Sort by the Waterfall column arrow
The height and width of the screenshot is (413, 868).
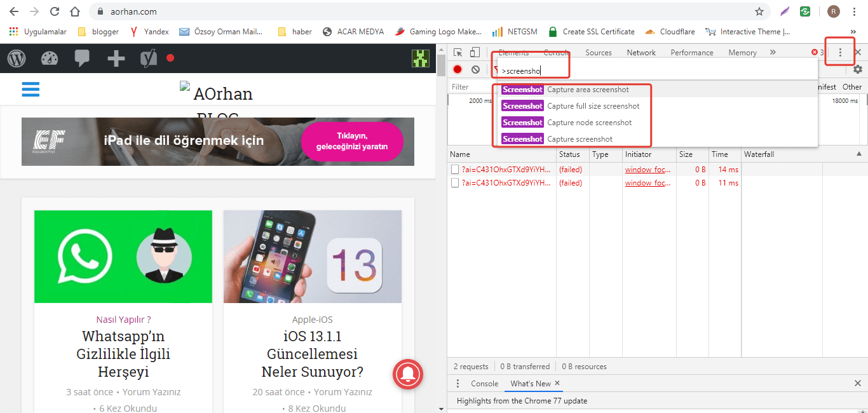(x=858, y=154)
